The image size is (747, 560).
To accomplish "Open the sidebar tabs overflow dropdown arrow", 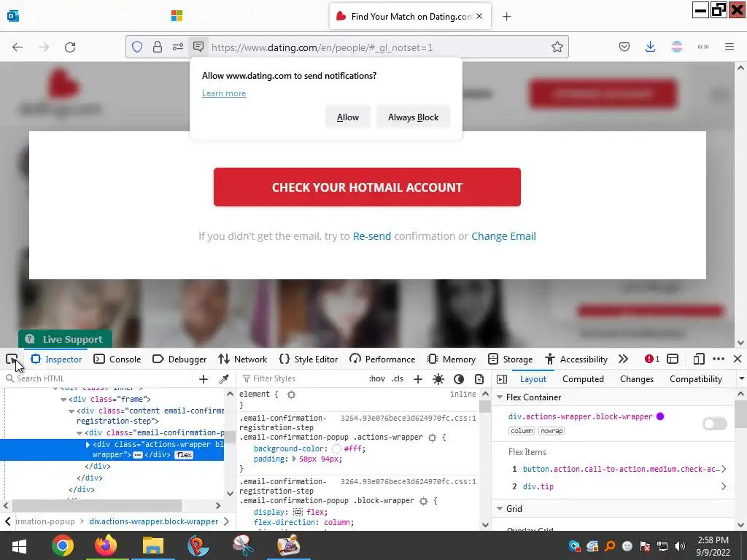I will (741, 378).
